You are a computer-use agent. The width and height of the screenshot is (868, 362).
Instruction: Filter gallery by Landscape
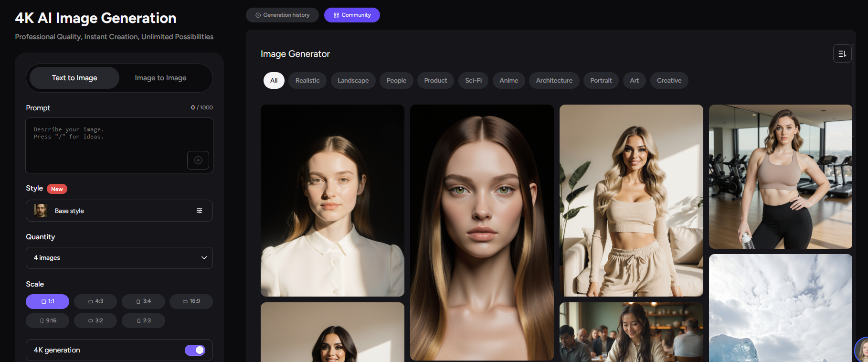pos(353,80)
